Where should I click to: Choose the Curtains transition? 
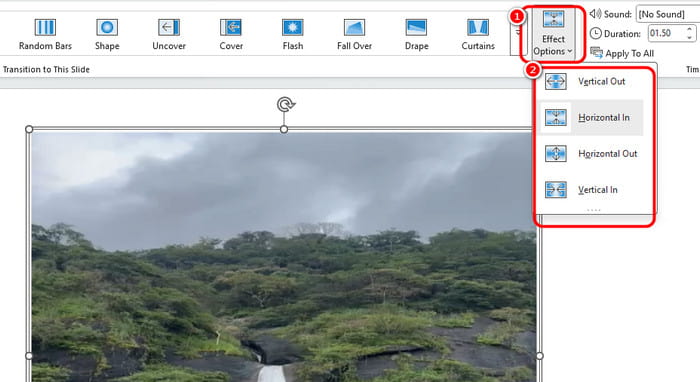click(x=478, y=34)
